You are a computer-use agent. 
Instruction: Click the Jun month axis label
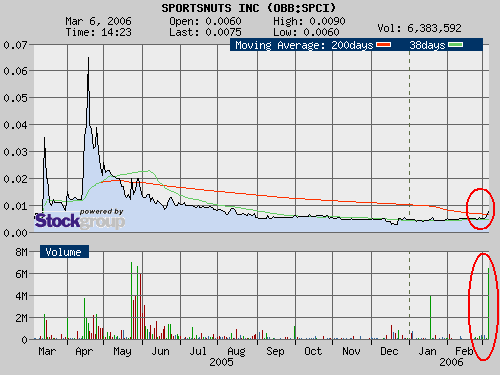pos(160,351)
